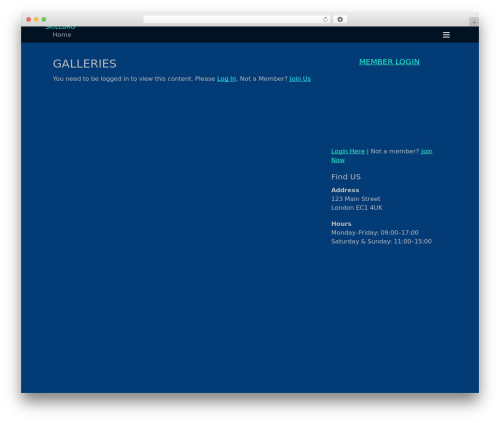The image size is (500, 423).
Task: Follow the Log In link in message
Action: point(226,79)
